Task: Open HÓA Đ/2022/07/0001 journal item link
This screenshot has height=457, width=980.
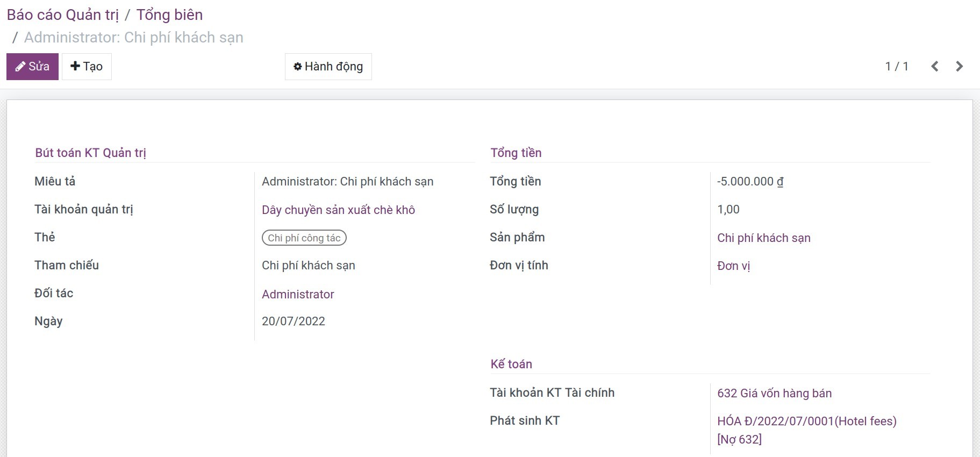Action: (806, 422)
